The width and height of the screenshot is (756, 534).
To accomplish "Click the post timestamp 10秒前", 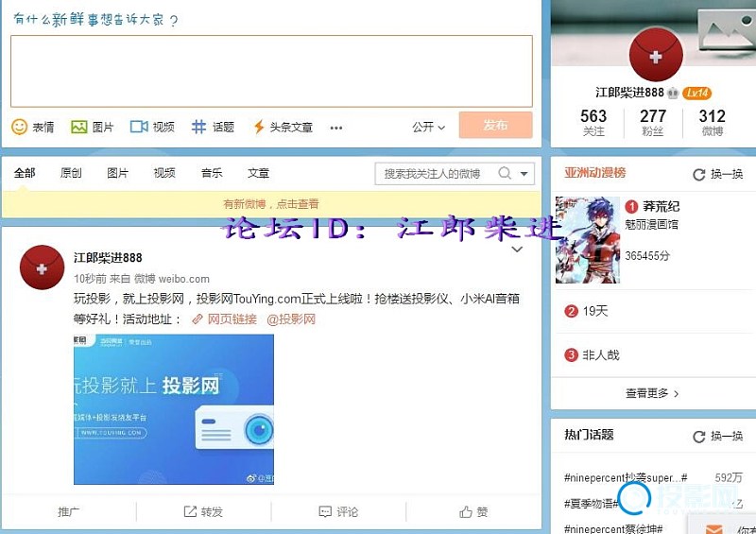I will [x=90, y=279].
